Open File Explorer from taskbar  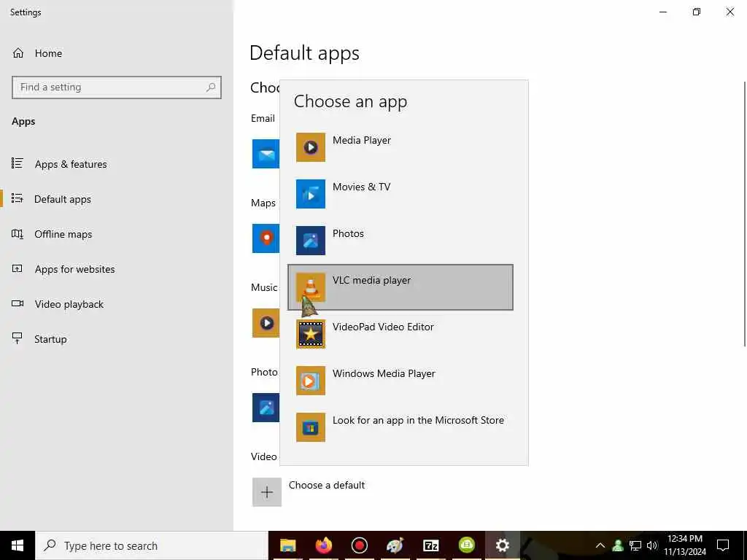pyautogui.click(x=287, y=545)
